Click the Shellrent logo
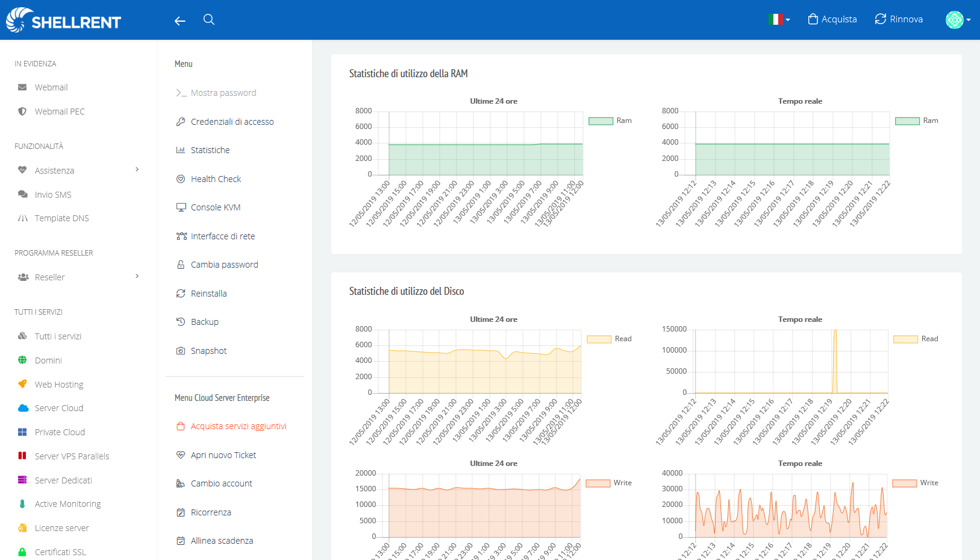This screenshot has width=980, height=560. pos(64,20)
